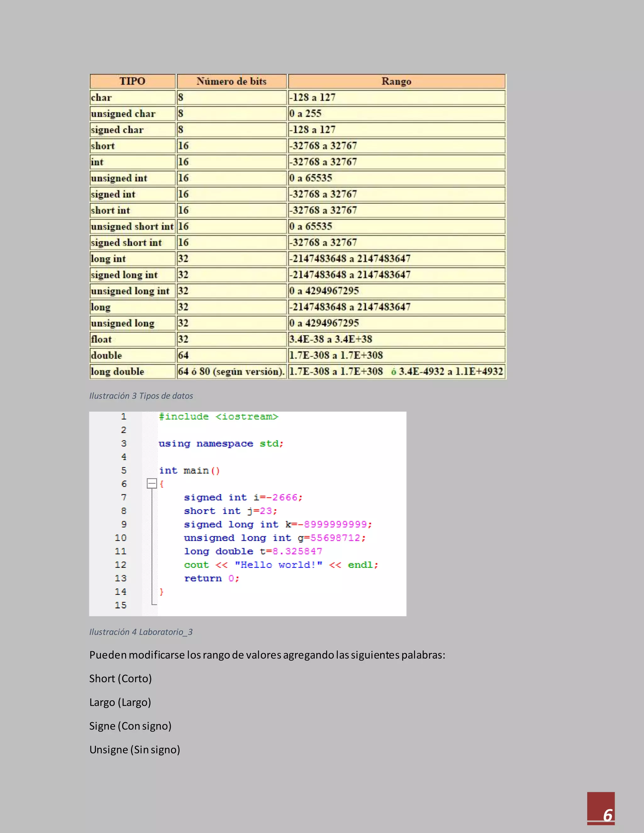Click the #include <iostream> code line

point(218,416)
